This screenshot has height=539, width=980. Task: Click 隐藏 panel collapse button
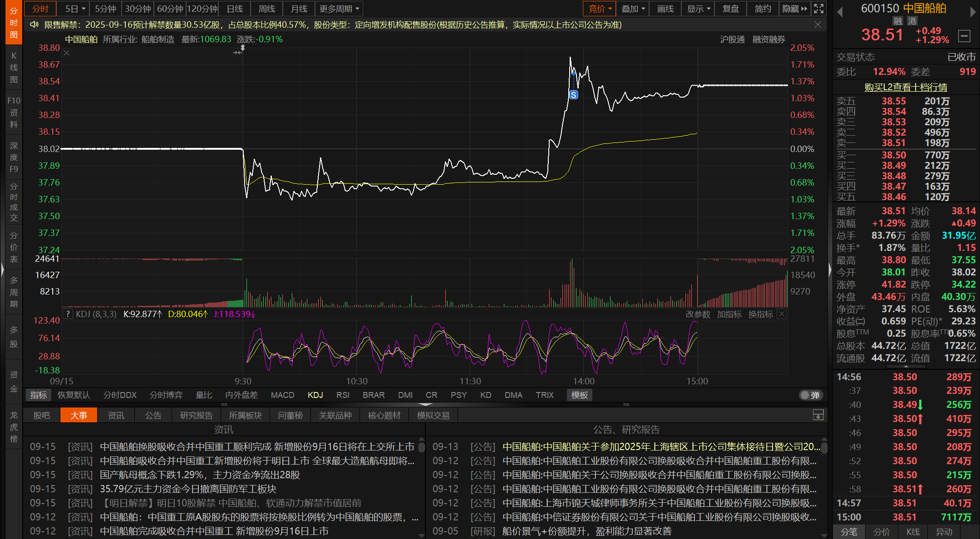[x=795, y=9]
